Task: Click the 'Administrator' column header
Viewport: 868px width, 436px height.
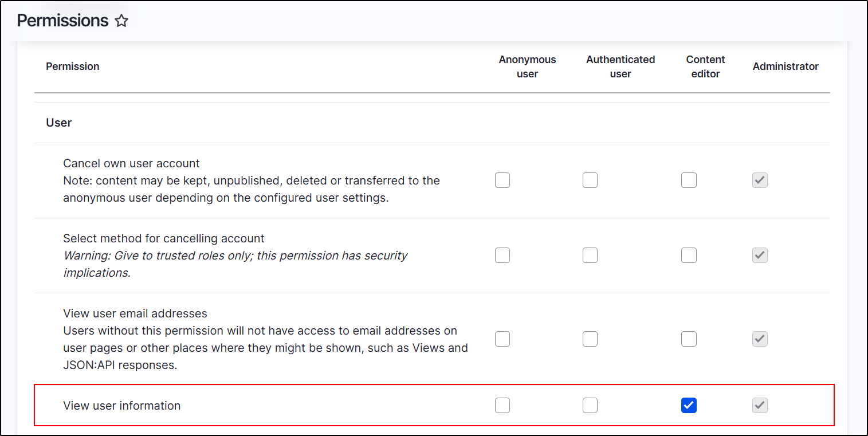Action: [785, 66]
